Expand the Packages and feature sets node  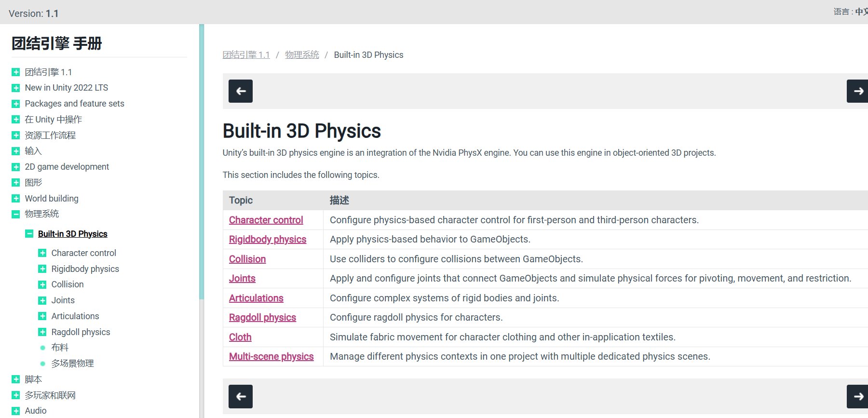click(x=16, y=104)
